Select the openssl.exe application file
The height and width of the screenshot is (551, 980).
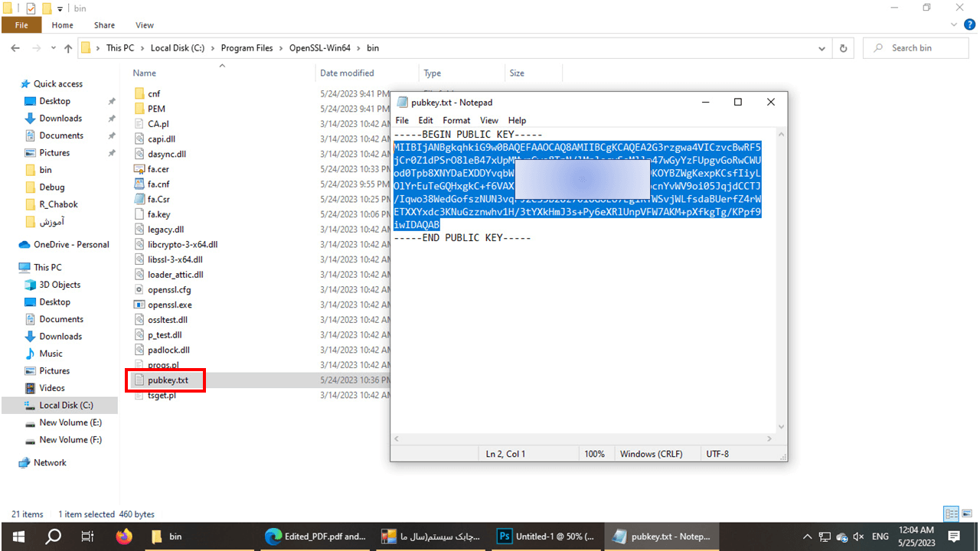[169, 305]
